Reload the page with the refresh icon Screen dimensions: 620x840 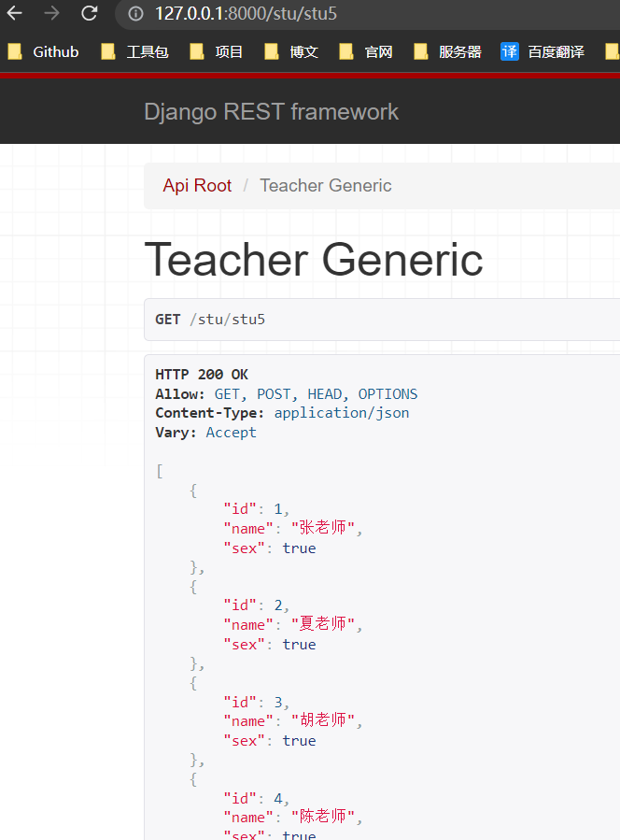click(90, 13)
